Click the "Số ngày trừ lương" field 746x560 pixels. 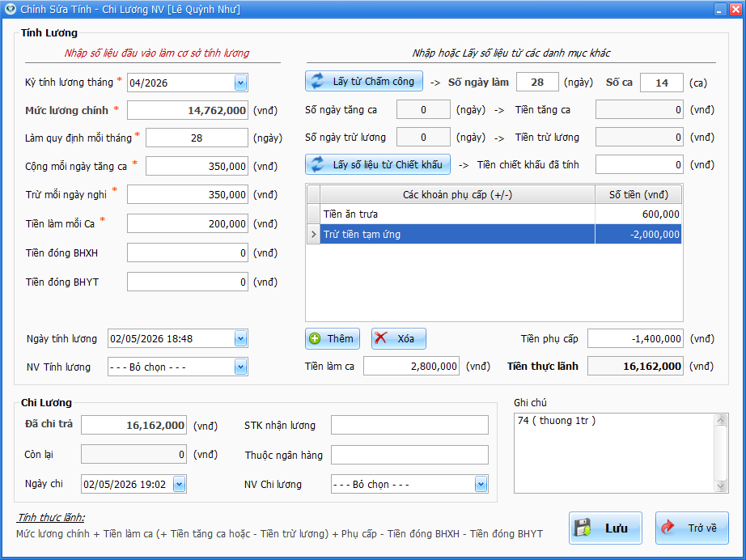pyautogui.click(x=423, y=138)
